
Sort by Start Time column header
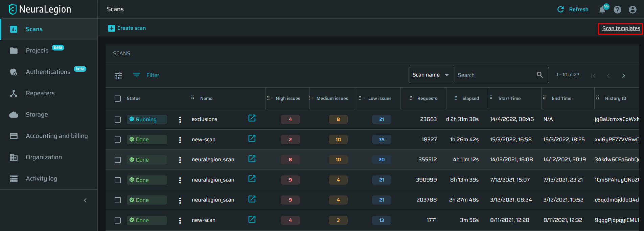tap(509, 99)
